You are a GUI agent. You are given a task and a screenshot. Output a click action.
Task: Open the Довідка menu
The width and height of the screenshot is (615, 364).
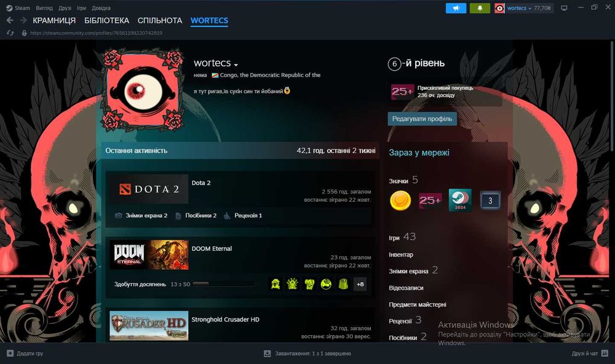(101, 8)
